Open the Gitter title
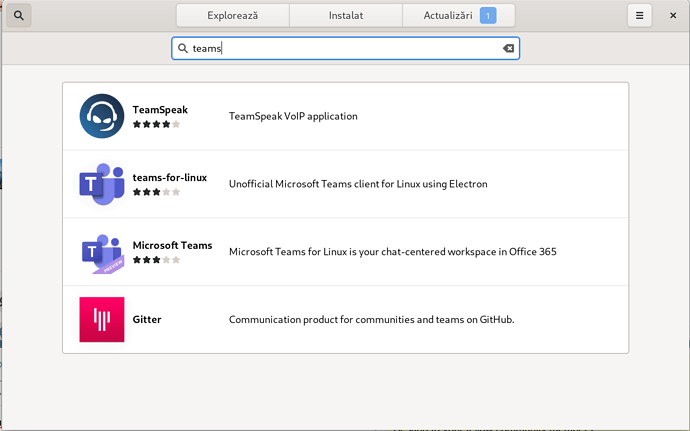 (147, 319)
